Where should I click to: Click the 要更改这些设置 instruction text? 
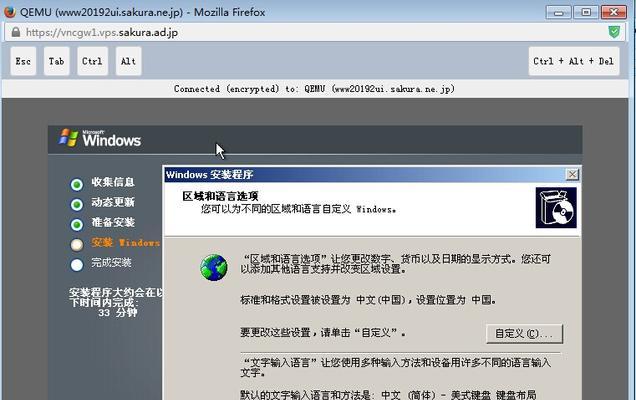pyautogui.click(x=323, y=333)
